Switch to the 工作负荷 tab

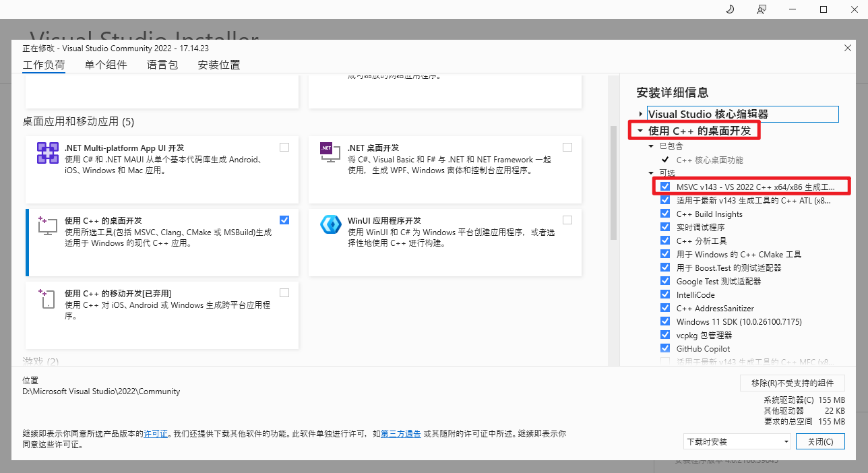point(44,65)
